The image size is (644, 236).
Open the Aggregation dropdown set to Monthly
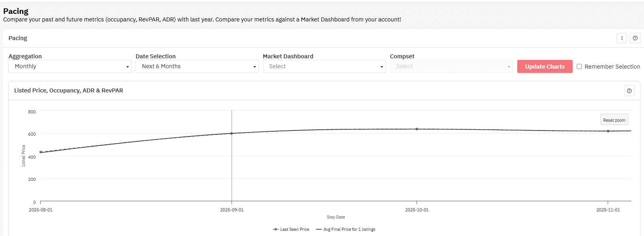70,67
